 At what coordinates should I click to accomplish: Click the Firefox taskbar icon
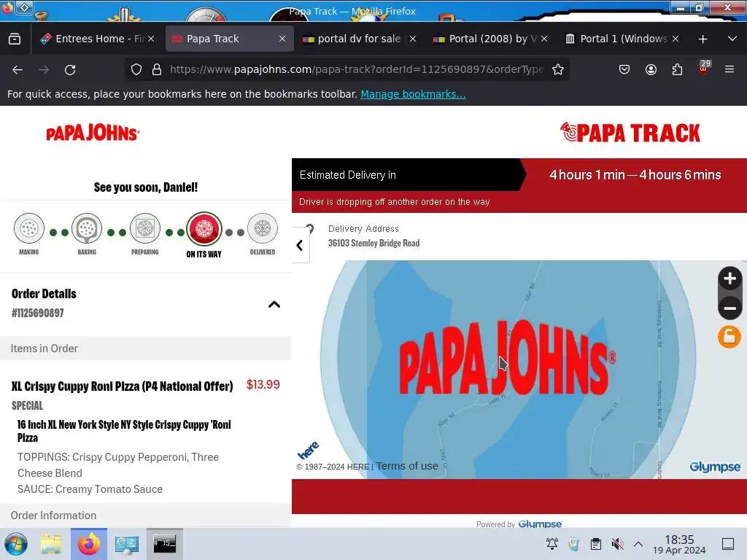(88, 544)
